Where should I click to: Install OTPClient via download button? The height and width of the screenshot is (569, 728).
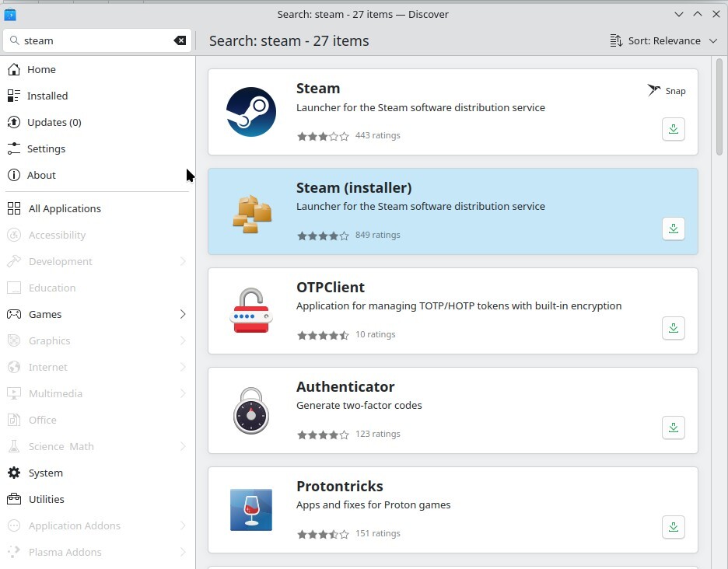pyautogui.click(x=674, y=328)
